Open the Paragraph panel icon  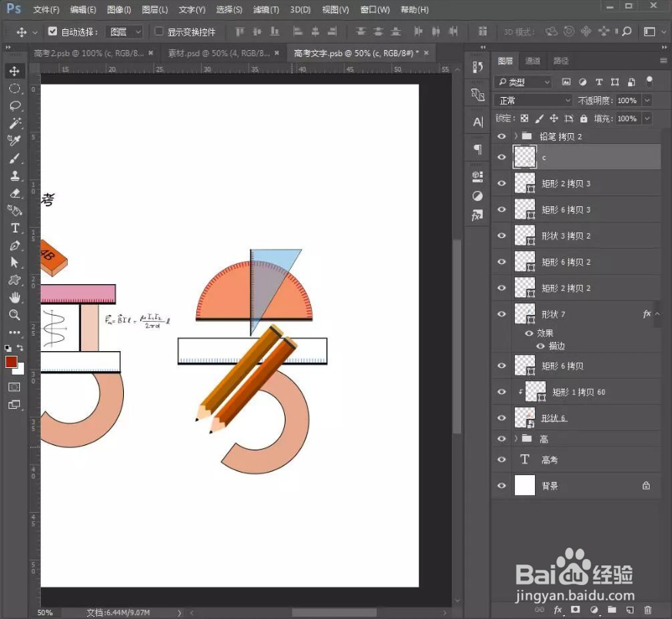tap(477, 149)
